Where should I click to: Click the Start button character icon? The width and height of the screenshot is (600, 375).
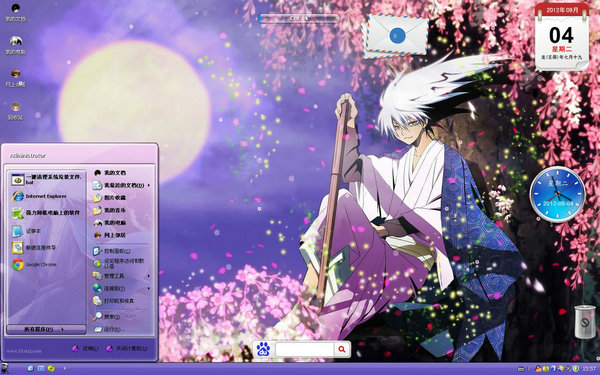pos(4,368)
